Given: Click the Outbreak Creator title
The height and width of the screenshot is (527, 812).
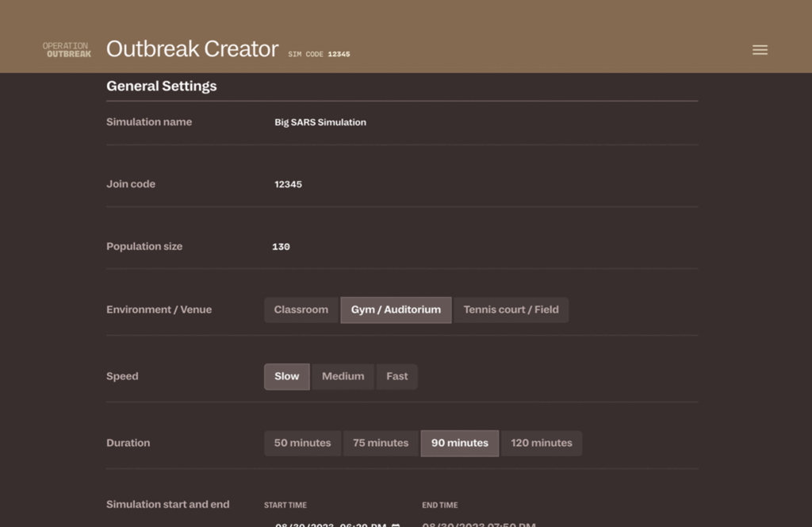Looking at the screenshot, I should (x=192, y=49).
